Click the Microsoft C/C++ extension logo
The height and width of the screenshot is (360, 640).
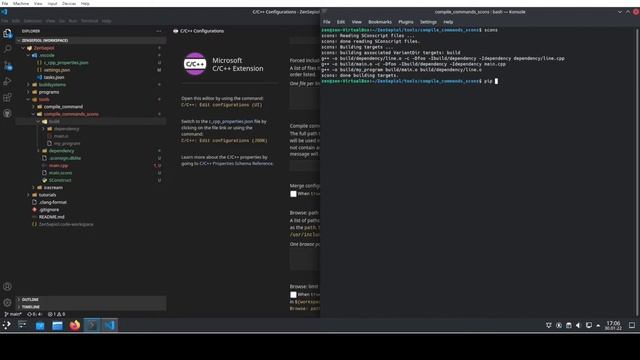[195, 64]
